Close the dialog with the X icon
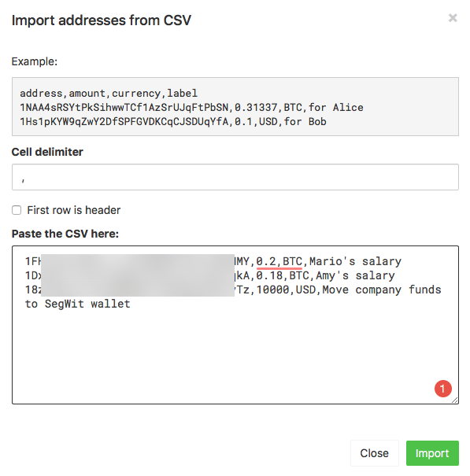This screenshot has height=476, width=470. (x=453, y=18)
